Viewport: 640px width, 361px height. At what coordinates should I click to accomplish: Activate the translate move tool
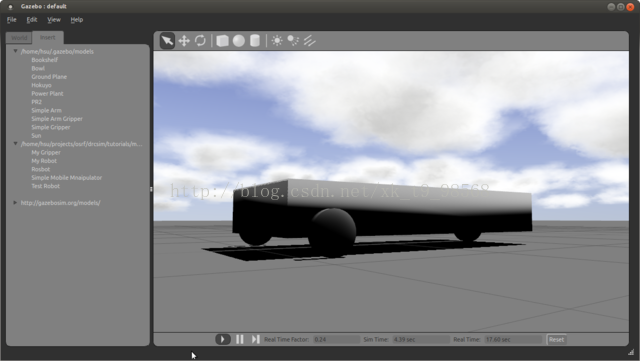tap(184, 40)
